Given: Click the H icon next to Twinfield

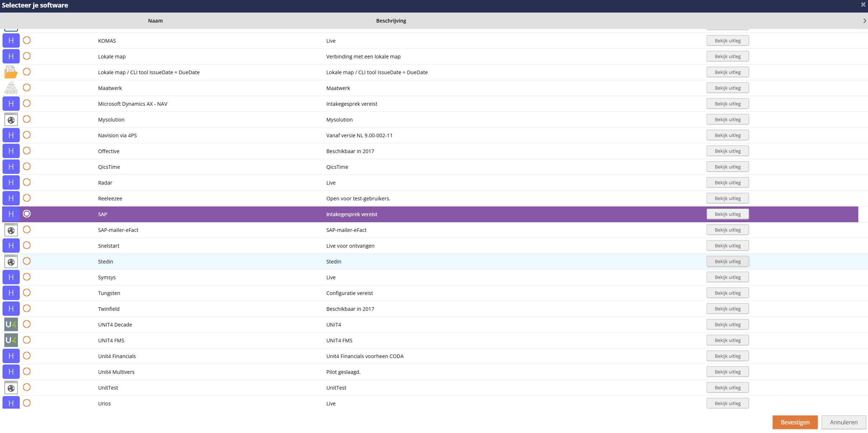Looking at the screenshot, I should click(x=11, y=309).
